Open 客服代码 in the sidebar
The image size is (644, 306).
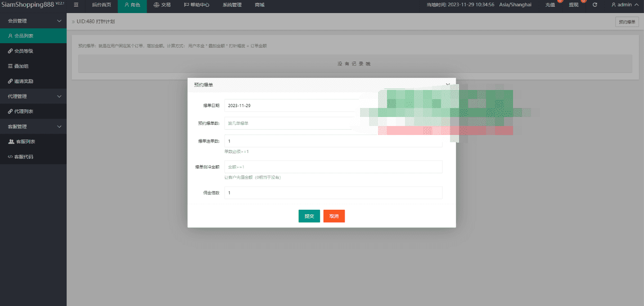tap(24, 157)
